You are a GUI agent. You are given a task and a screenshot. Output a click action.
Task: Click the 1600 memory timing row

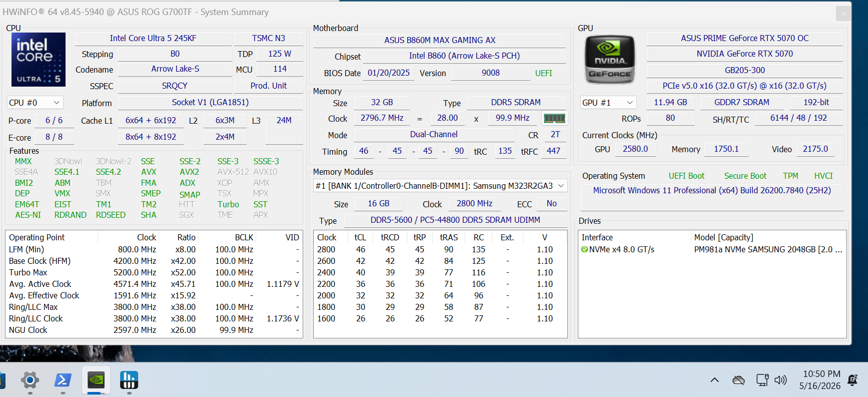(x=440, y=318)
